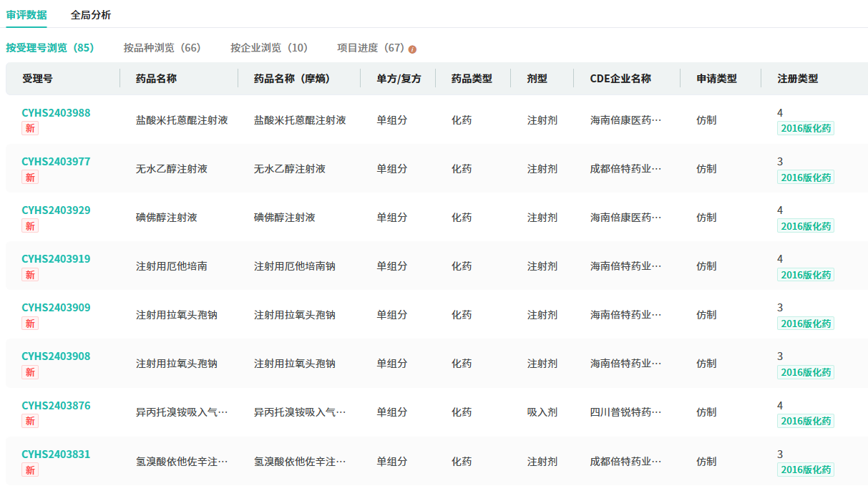Open acceptance number CYHS2403988

(x=56, y=113)
